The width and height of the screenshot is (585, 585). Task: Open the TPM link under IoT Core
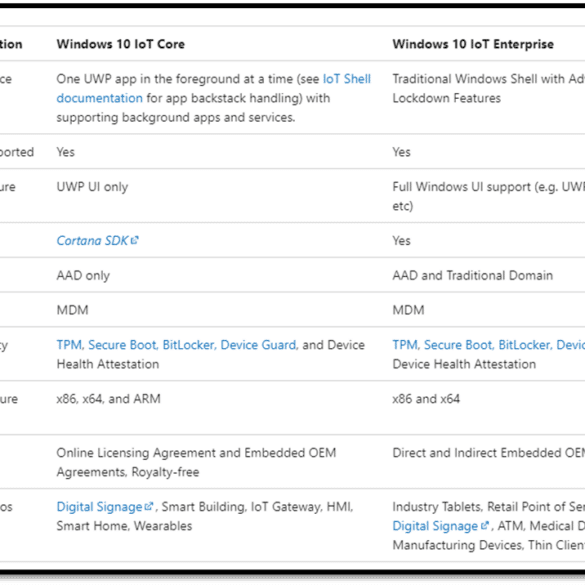pyautogui.click(x=69, y=345)
